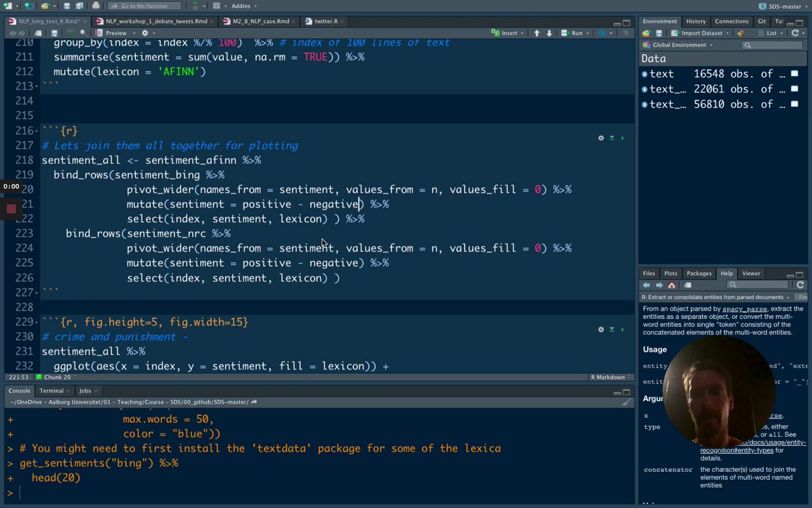Refresh the Environment pane

[x=796, y=33]
